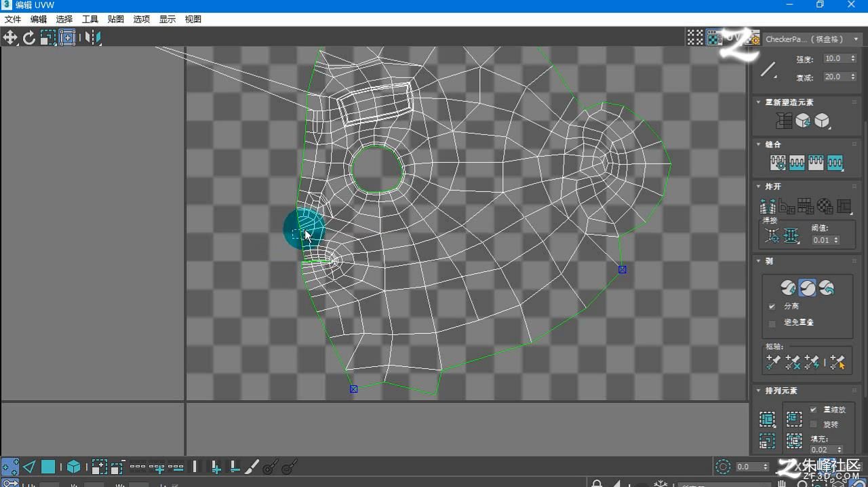Uncheck the 重缩放 checkbox

point(813,410)
